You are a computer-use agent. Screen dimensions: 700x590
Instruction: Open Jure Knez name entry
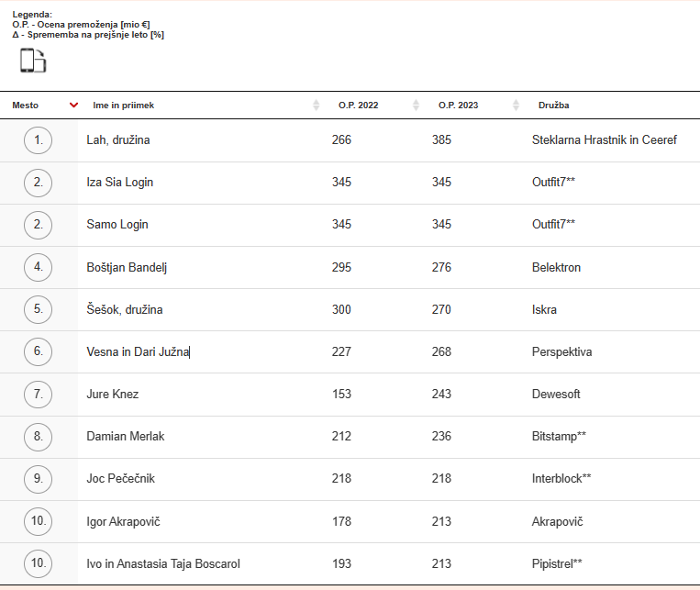coord(113,394)
